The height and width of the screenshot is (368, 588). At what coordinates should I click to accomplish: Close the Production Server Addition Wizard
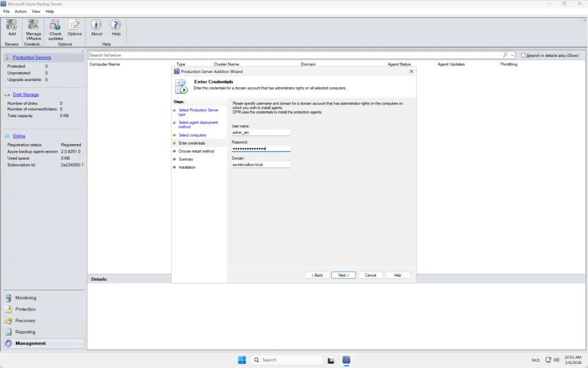pos(411,71)
